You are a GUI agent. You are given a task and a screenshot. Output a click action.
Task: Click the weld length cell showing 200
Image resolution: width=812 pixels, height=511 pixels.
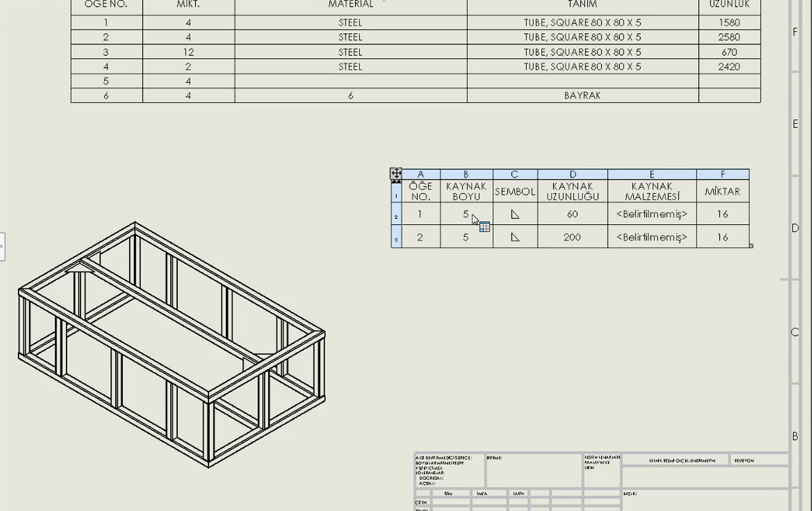pyautogui.click(x=572, y=237)
